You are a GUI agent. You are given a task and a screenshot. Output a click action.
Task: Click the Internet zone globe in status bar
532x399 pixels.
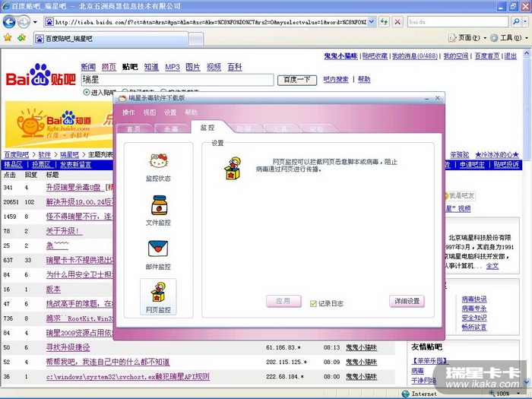coord(405,394)
